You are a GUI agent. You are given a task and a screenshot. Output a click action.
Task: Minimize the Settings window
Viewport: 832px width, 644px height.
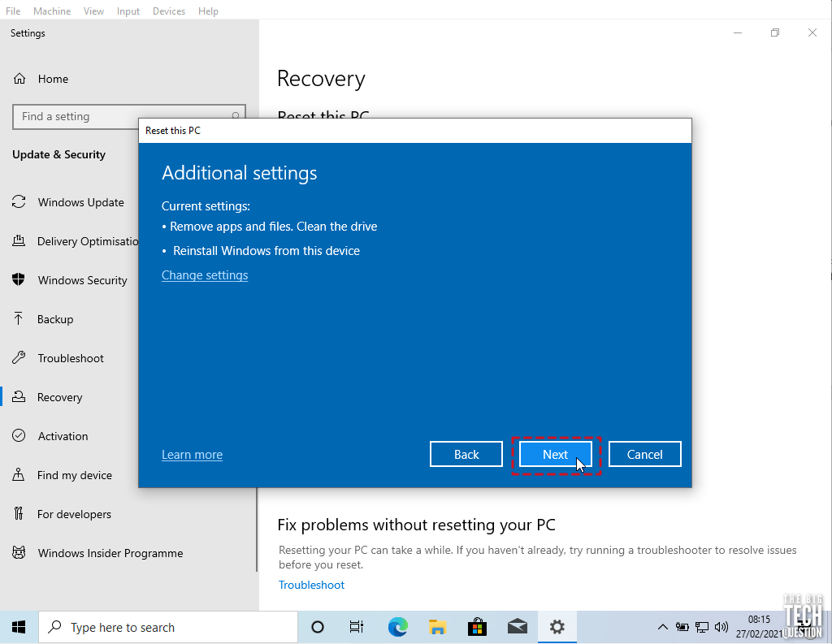738,32
